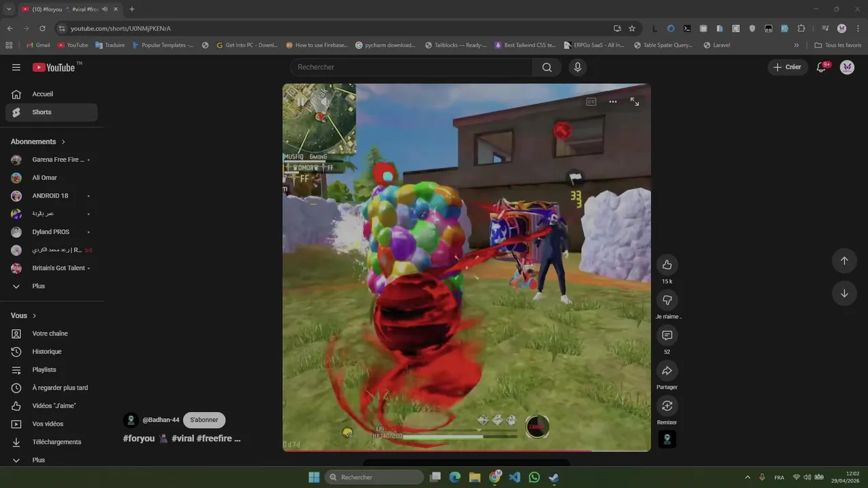Screen dimensions: 868x488
Task: Expand more subscriptions with Plus under Abonnements
Action: [x=52, y=286]
